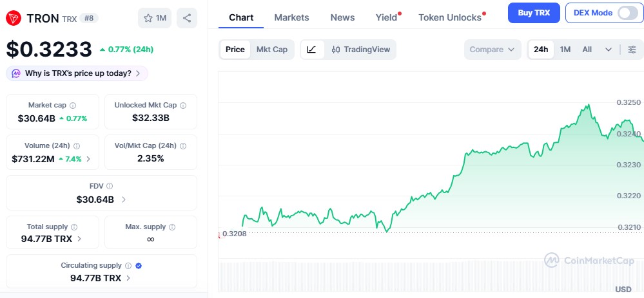
Task: Expand more time range options chevron
Action: [x=609, y=50]
